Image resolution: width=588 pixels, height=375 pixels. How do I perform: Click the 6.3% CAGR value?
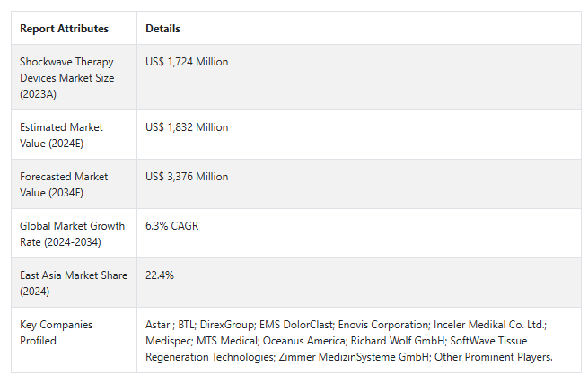172,226
